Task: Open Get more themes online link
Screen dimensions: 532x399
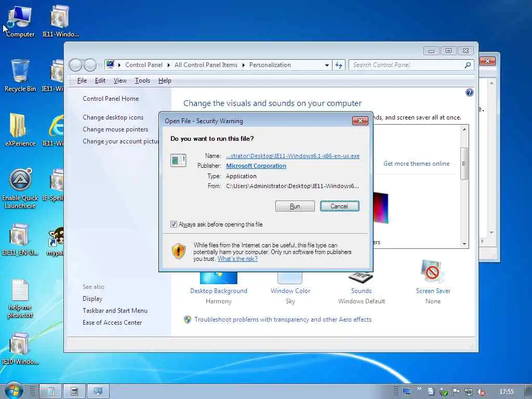Action: click(x=416, y=164)
